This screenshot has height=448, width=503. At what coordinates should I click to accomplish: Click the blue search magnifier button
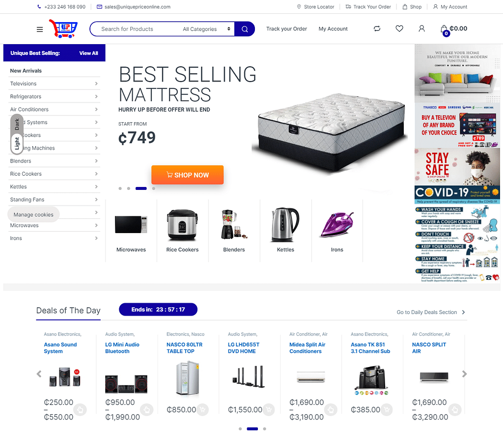(245, 29)
